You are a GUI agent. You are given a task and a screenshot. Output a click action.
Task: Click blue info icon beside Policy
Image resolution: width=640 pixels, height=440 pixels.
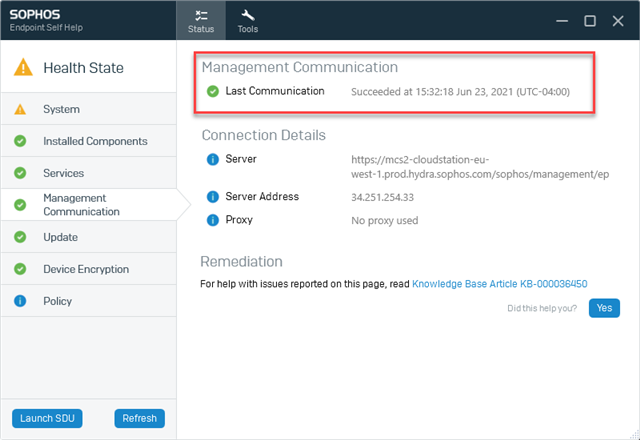[x=20, y=301]
